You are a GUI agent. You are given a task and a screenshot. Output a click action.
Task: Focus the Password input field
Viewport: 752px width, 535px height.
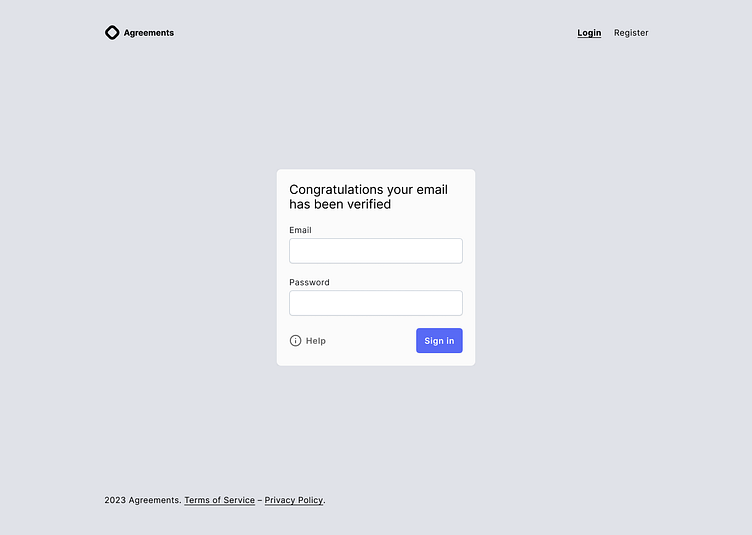(376, 303)
